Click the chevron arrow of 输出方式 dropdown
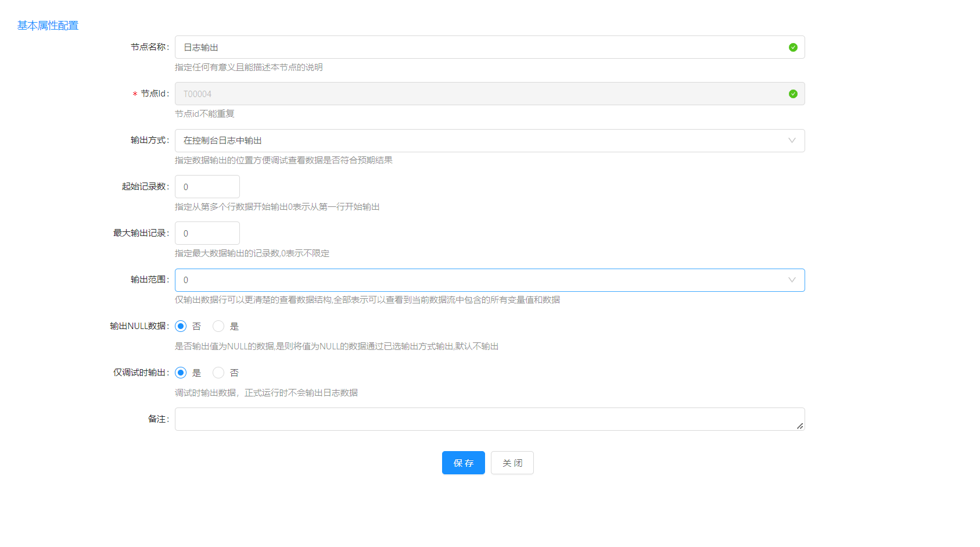980x547 pixels. (792, 141)
